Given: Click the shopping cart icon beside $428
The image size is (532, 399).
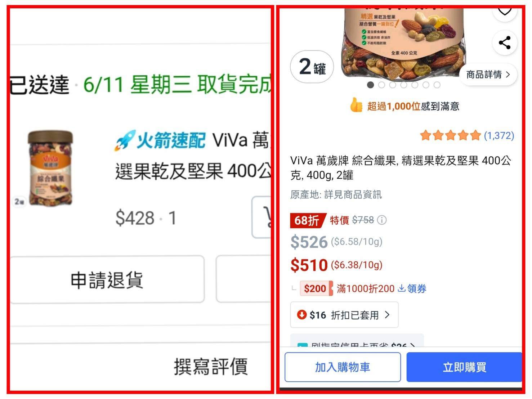Looking at the screenshot, I should pos(262,217).
